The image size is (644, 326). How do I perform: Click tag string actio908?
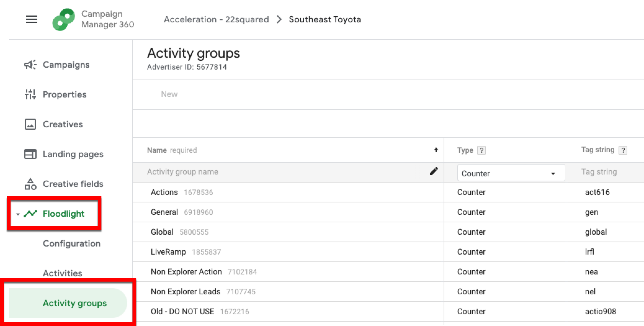[601, 311]
